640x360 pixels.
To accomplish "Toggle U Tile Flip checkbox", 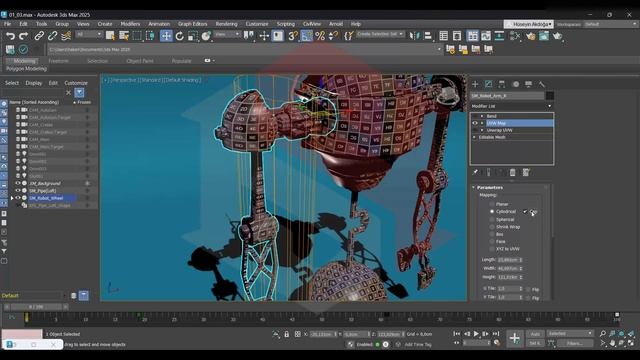I will 528,289.
